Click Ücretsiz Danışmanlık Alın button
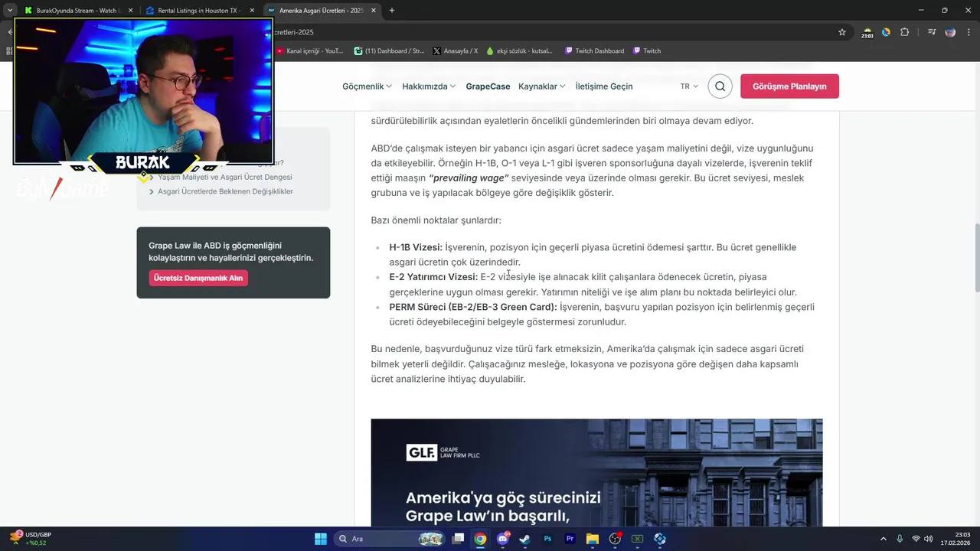 198,278
